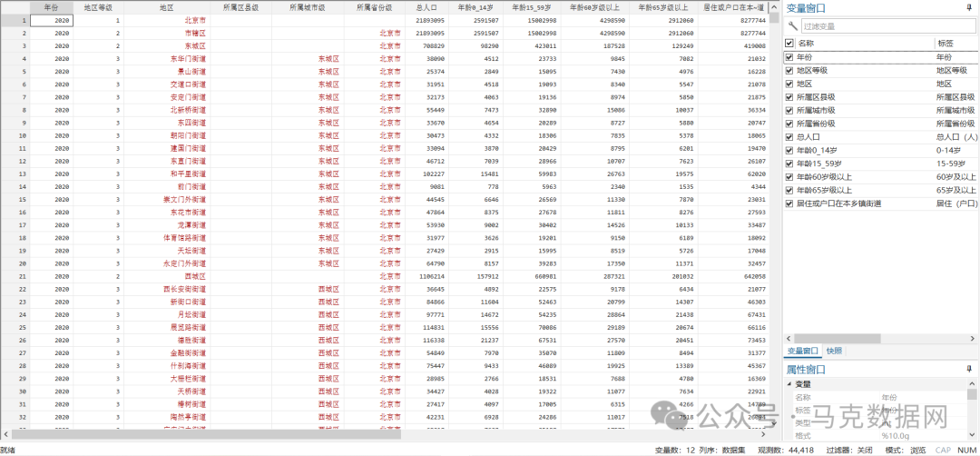Viewport: 980px width, 456px height.
Task: Click the 过滤器: 关闭 status bar entry
Action: tap(849, 450)
